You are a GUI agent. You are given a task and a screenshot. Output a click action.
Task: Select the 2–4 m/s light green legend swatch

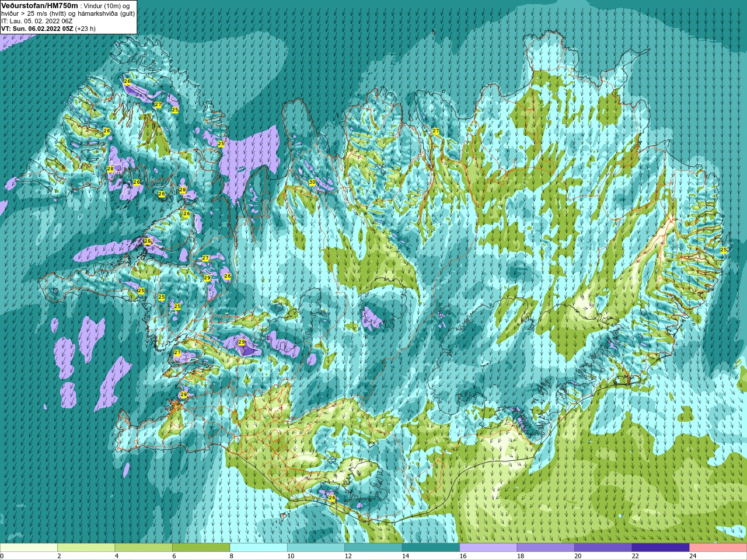click(86, 548)
